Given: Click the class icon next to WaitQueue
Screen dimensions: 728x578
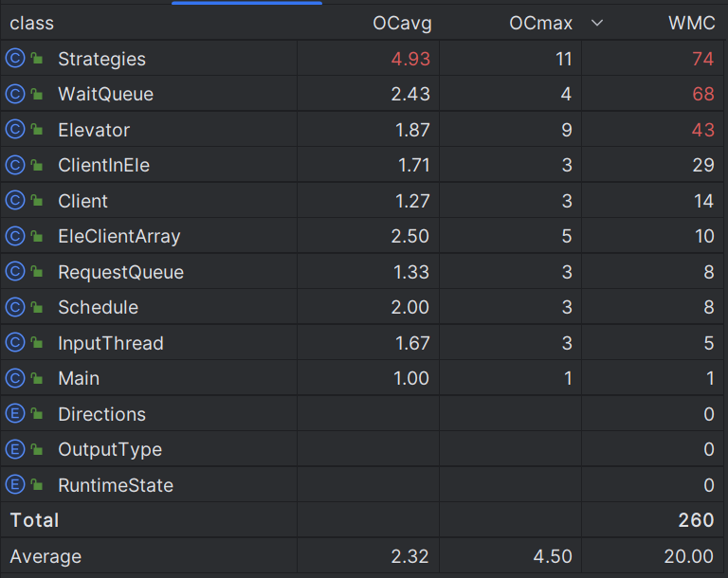Looking at the screenshot, I should pos(14,95).
